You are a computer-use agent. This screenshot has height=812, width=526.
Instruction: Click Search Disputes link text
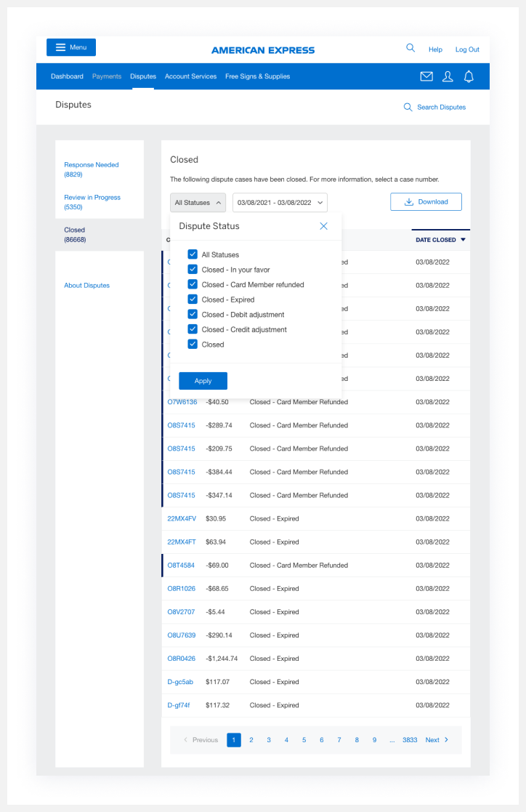pos(441,107)
